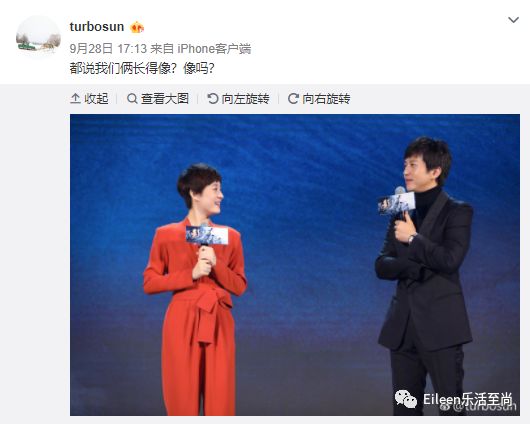Click the magnifier icon for 查看大图

[132, 99]
